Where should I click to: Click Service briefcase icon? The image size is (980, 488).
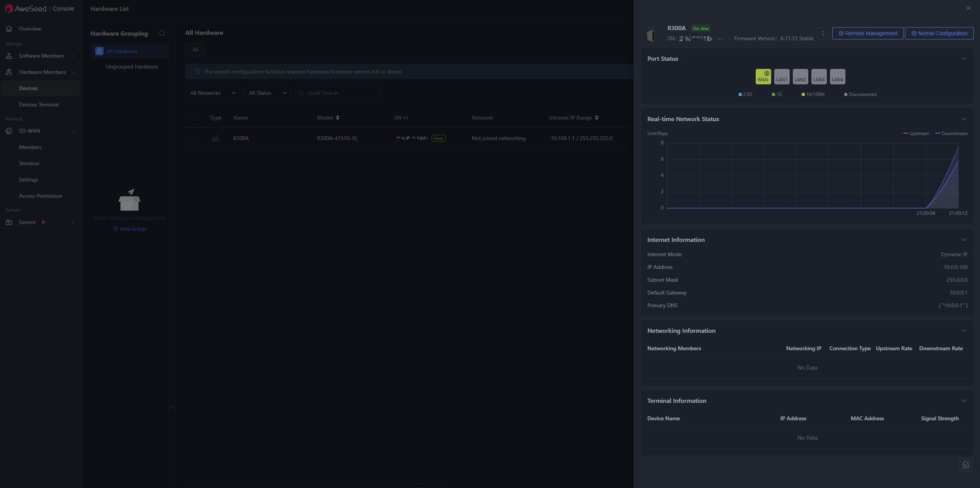click(9, 222)
